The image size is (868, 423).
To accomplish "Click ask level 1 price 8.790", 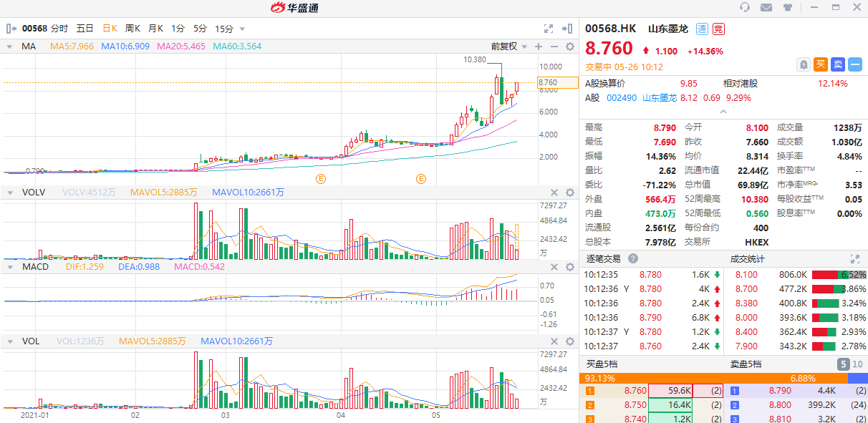I will point(781,391).
